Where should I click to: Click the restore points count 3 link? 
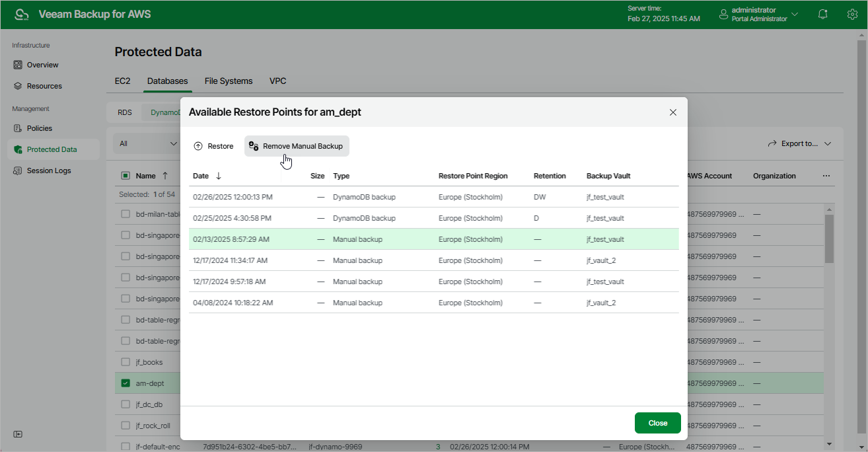pyautogui.click(x=438, y=447)
